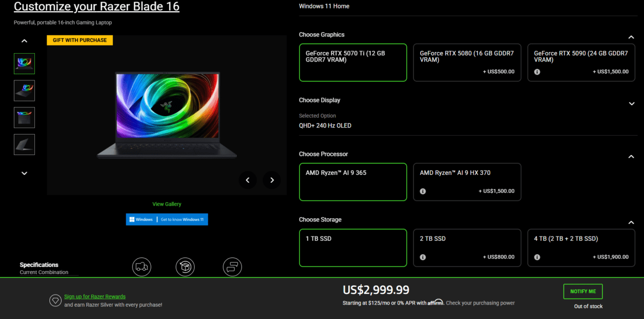This screenshot has width=644, height=319.
Task: Select AMD Ryzen AI 9 HX 370 processor
Action: click(x=467, y=182)
